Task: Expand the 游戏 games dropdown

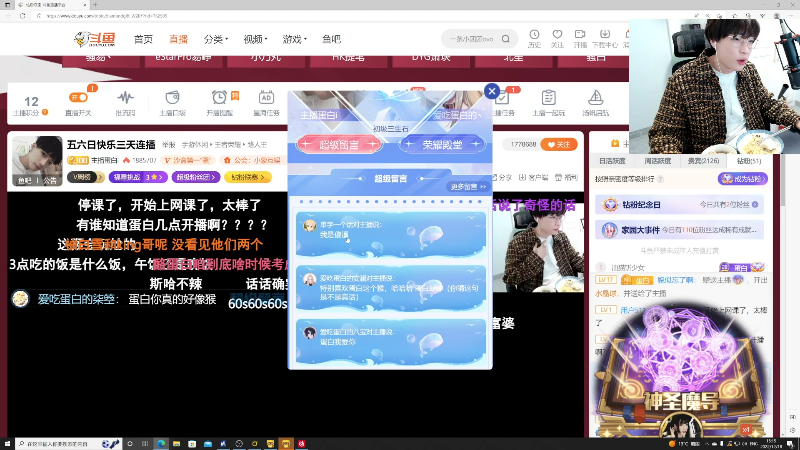Action: coord(294,39)
